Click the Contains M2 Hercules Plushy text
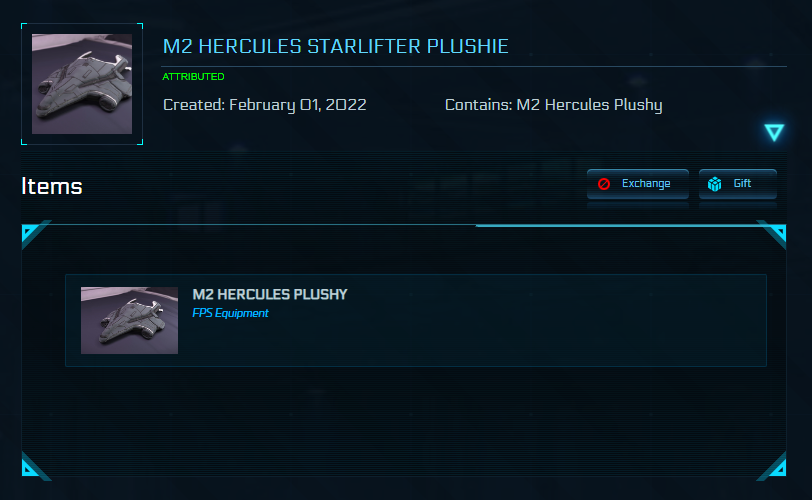This screenshot has width=812, height=500. 553,104
